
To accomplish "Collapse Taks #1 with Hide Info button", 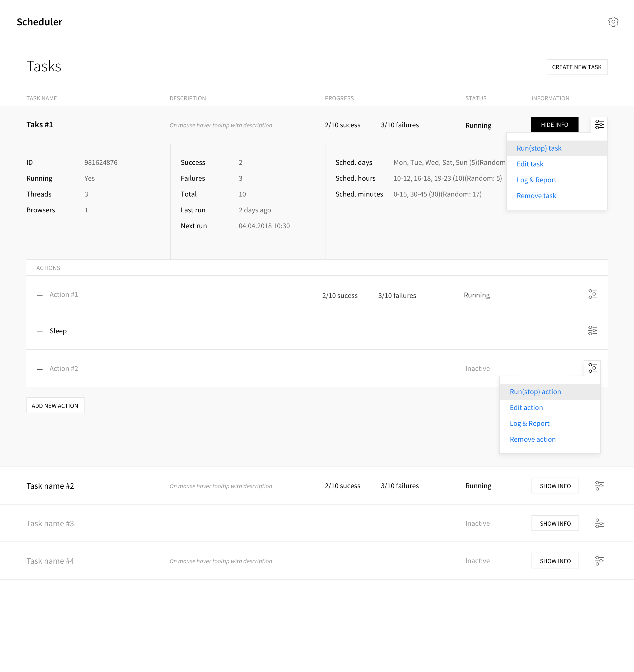I will pos(554,124).
